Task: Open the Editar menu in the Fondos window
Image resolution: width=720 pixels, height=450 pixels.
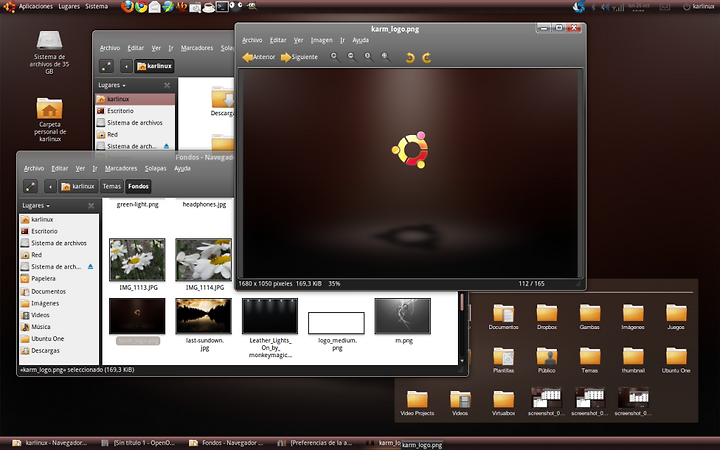Action: (x=60, y=169)
